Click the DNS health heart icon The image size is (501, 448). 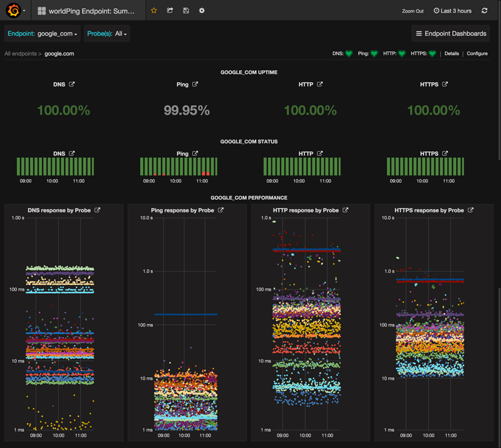[349, 54]
